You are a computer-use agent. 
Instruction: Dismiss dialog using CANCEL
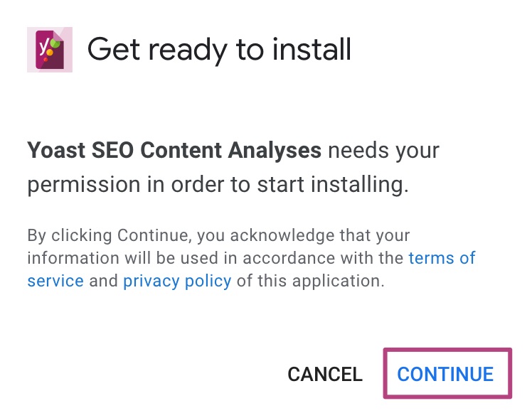[325, 374]
